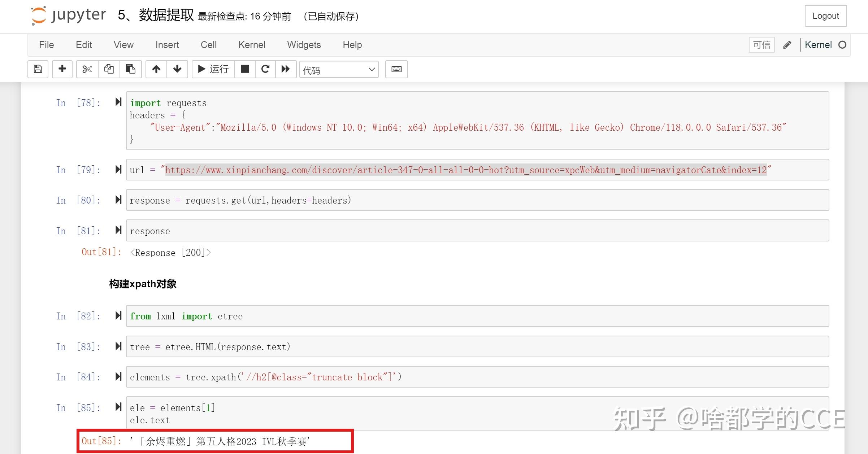Click the pencil edit mode icon

point(787,45)
